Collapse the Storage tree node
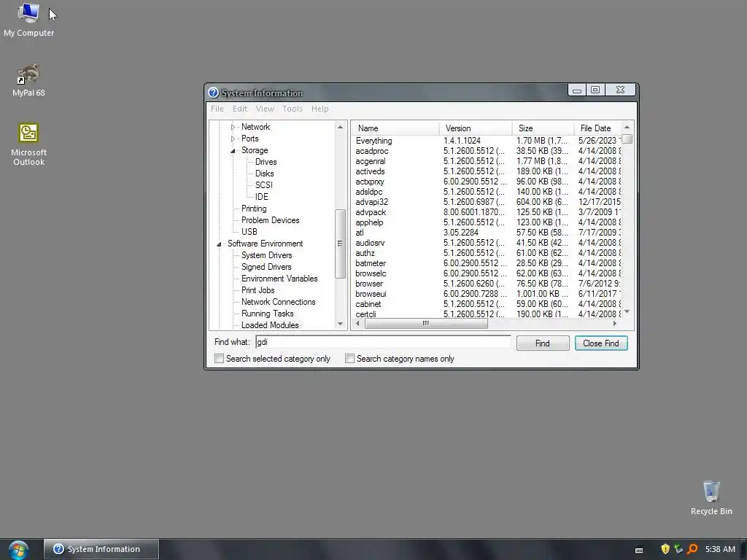This screenshot has height=560, width=747. coord(233,150)
